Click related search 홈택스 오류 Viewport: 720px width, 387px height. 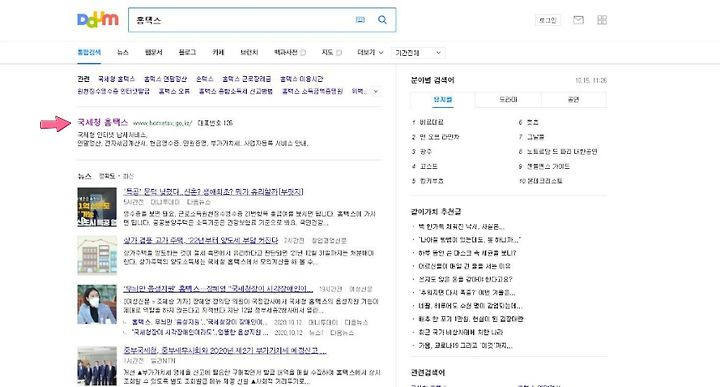(174, 91)
